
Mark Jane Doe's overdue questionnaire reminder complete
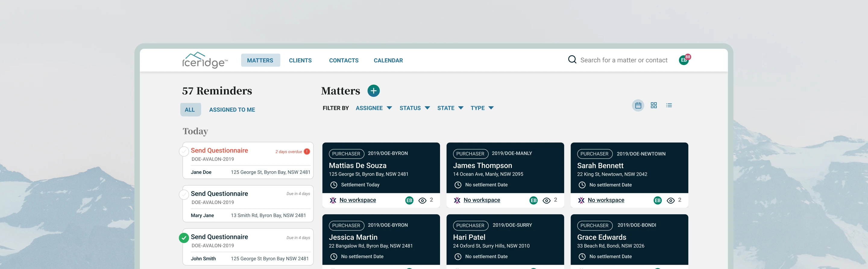(x=184, y=151)
